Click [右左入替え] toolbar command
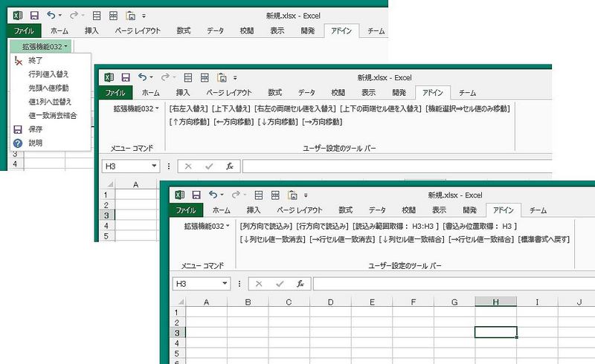 click(x=190, y=108)
